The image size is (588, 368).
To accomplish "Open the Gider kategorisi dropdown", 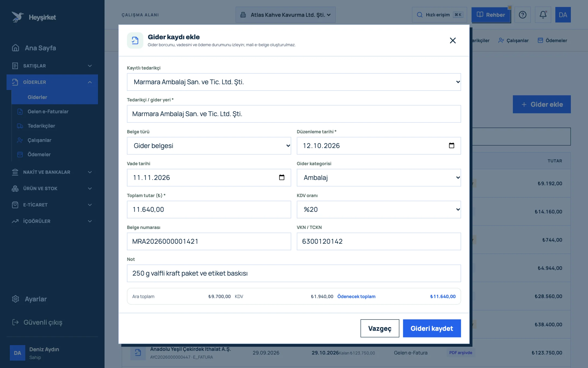I will (379, 178).
